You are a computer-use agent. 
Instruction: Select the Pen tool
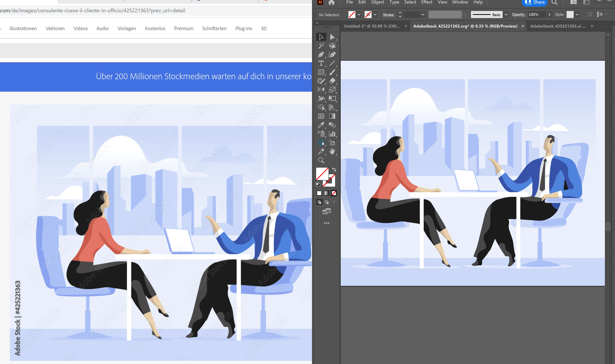pyautogui.click(x=321, y=55)
